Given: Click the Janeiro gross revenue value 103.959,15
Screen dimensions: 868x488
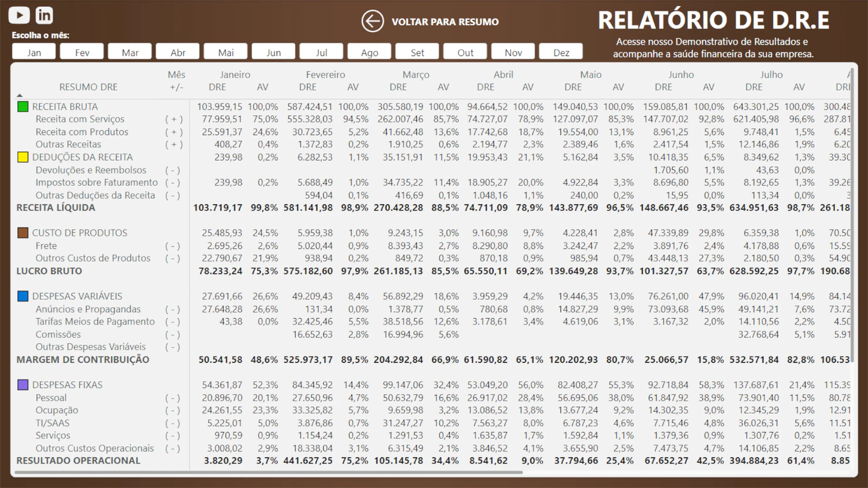Looking at the screenshot, I should click(220, 107).
